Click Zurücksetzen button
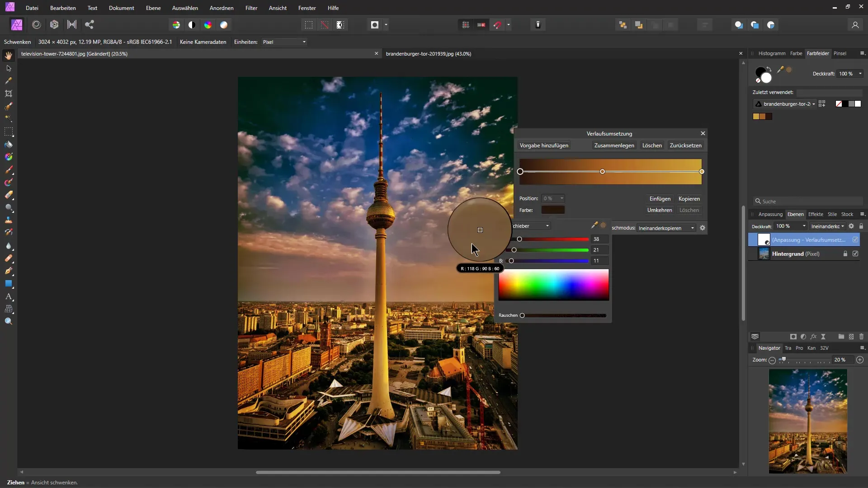Screen dimensions: 868x488 click(685, 145)
